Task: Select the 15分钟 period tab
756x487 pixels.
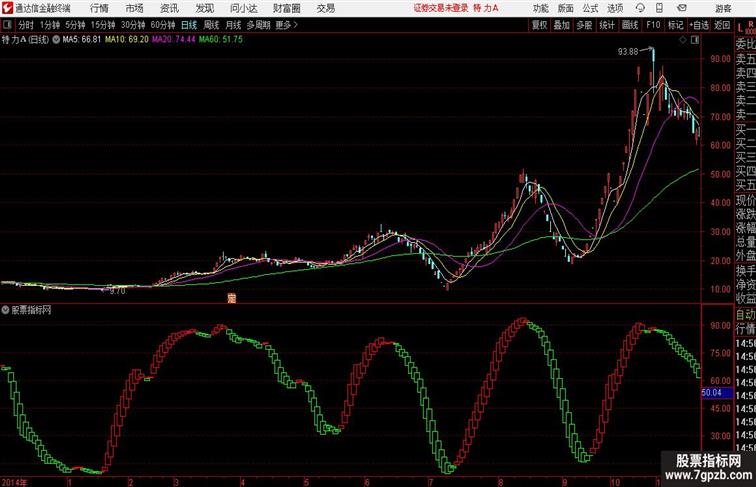Action: click(103, 25)
